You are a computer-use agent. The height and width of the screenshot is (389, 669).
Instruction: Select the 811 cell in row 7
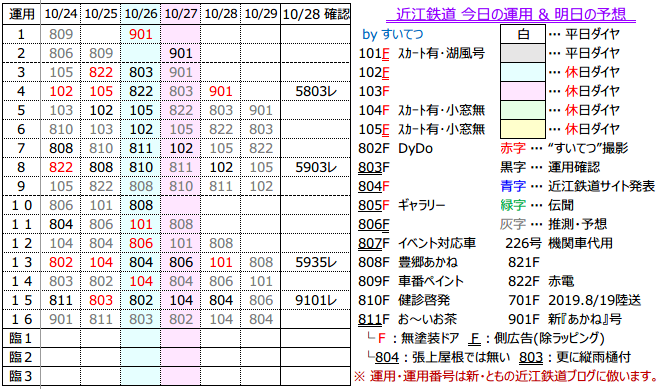point(141,148)
